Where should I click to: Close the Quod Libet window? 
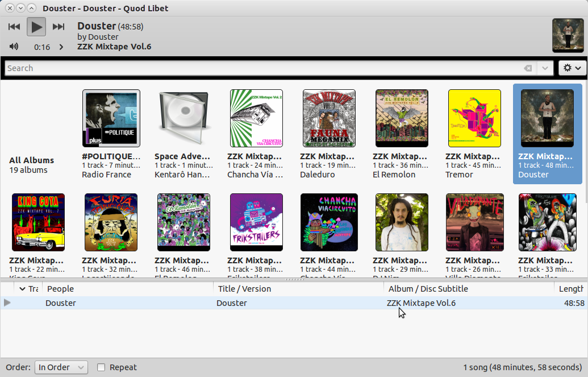tap(10, 8)
